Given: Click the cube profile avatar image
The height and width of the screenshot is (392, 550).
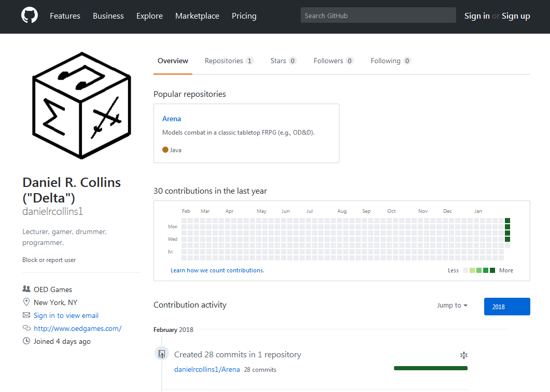Looking at the screenshot, I should (81, 105).
